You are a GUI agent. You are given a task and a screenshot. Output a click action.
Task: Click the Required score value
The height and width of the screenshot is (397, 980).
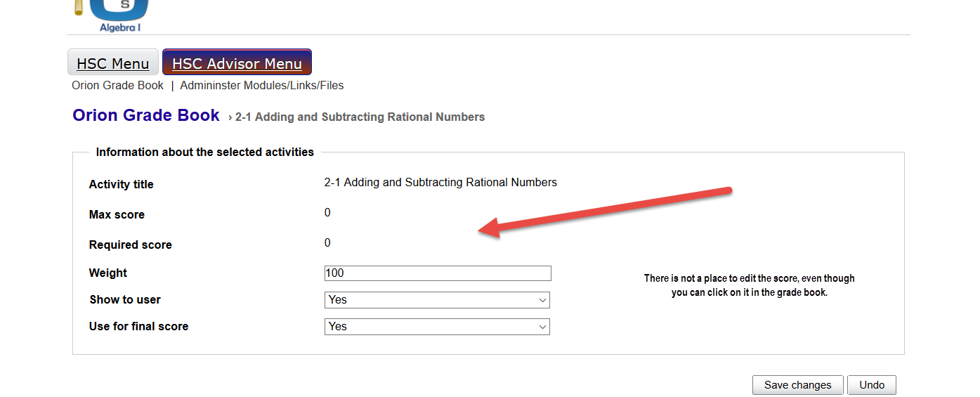(x=327, y=243)
